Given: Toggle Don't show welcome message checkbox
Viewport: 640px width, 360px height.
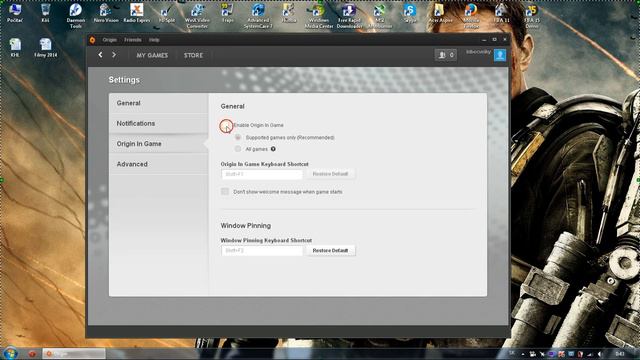Looking at the screenshot, I should tap(225, 191).
